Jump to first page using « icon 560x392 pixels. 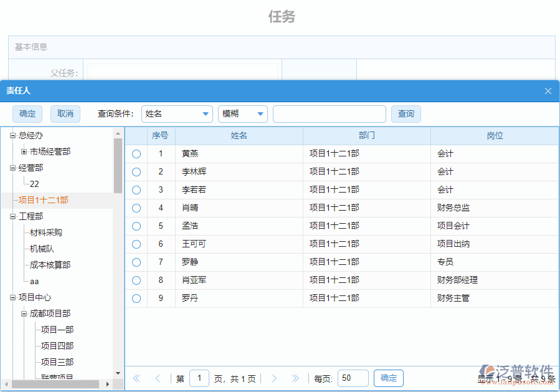click(136, 378)
